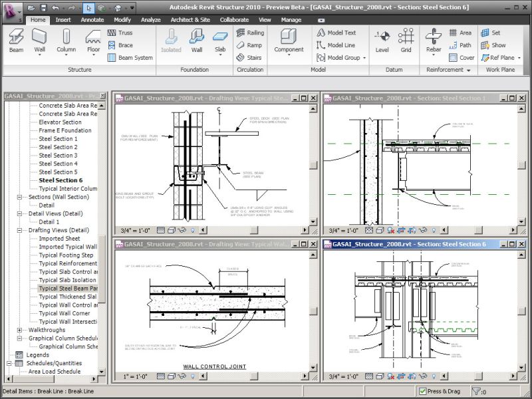Collapse the Drafting Views (Detail) node
Viewport: 532px width, 399px height.
point(19,230)
